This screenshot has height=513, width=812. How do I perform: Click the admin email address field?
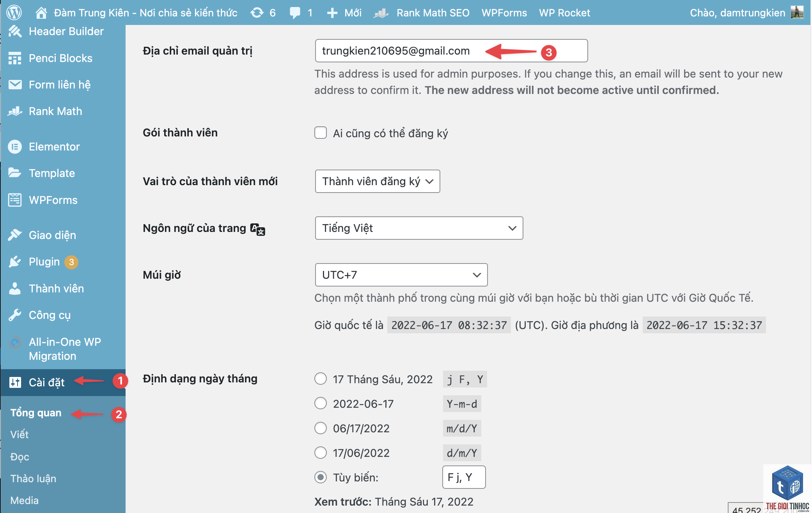coord(451,51)
